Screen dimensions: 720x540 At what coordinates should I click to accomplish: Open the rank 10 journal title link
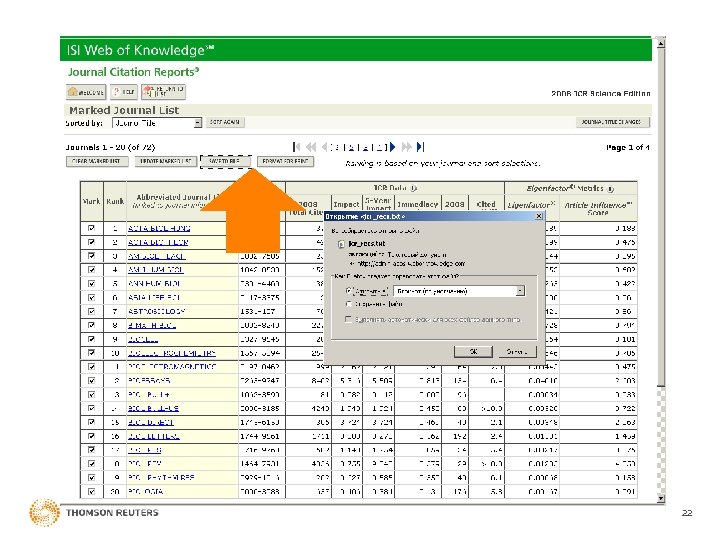(x=172, y=353)
